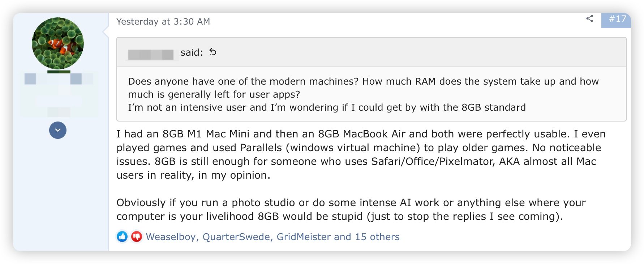
Task: Open the #17 post permalink
Action: (x=617, y=19)
